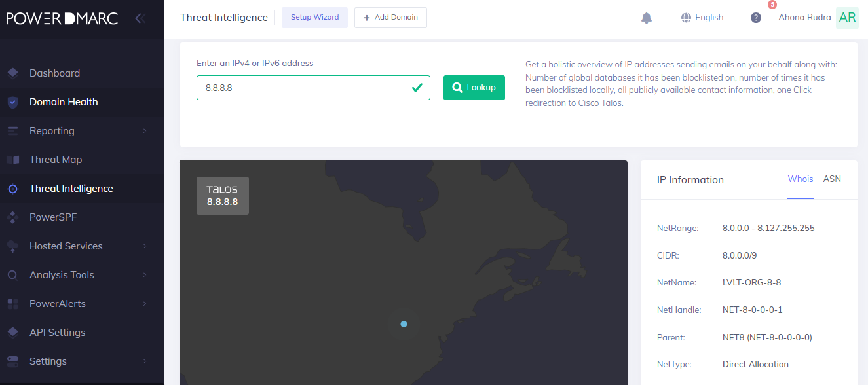
Task: Go to Domain Health page
Action: [x=64, y=102]
